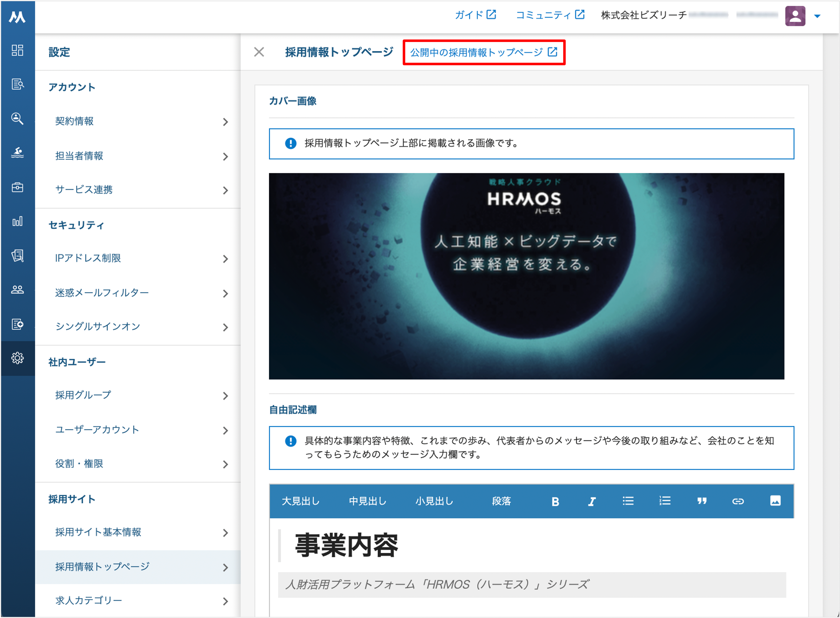
Task: Click the 株式会社ビズリーチ company name
Action: click(644, 15)
